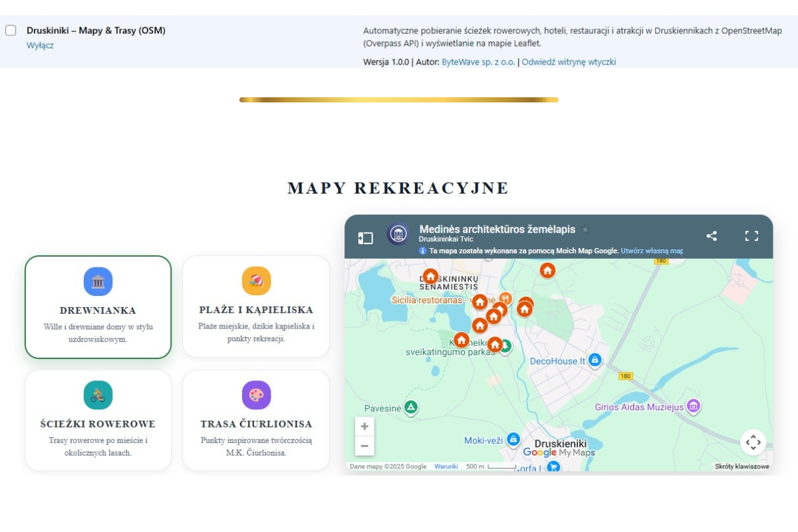The width and height of the screenshot is (798, 532).
Task: Click the Pavėsinė campsite marker icon
Action: click(x=411, y=407)
